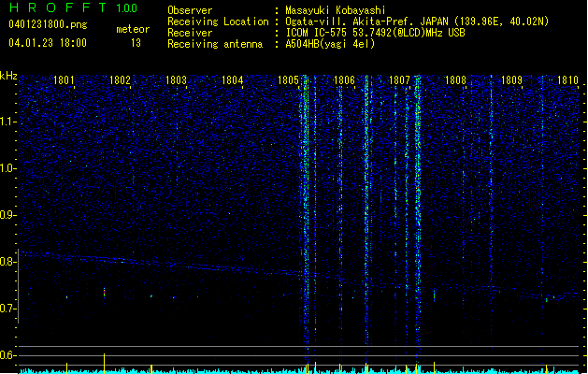Viewport: 588px width, 374px height.
Task: Click the 1.0 kHz axis label
Action: click(7, 168)
